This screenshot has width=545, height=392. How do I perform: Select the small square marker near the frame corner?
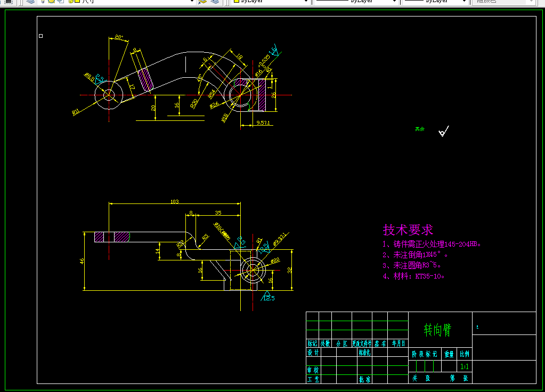pos(40,36)
